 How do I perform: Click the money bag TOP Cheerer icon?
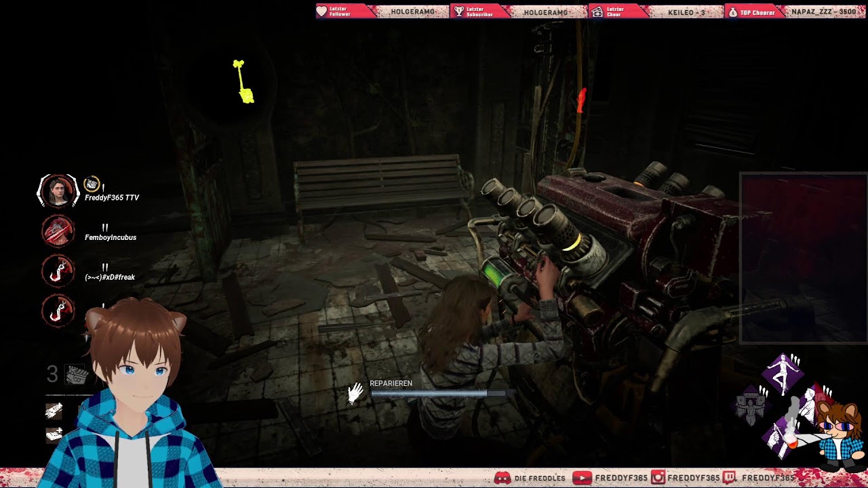point(732,12)
